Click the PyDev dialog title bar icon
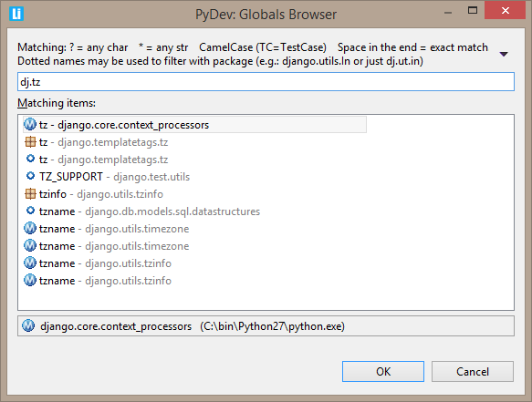This screenshot has width=532, height=402. pos(16,14)
